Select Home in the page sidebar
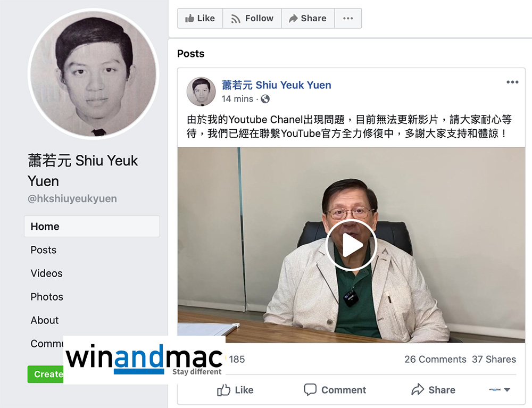This screenshot has height=408, width=532. click(92, 226)
